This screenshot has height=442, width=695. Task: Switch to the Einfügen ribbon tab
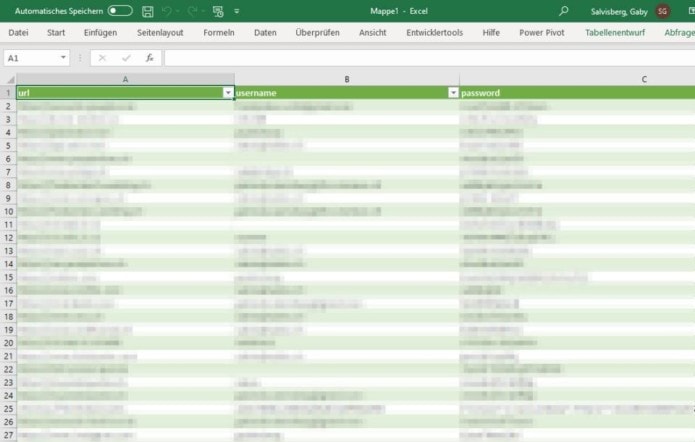pyautogui.click(x=100, y=33)
